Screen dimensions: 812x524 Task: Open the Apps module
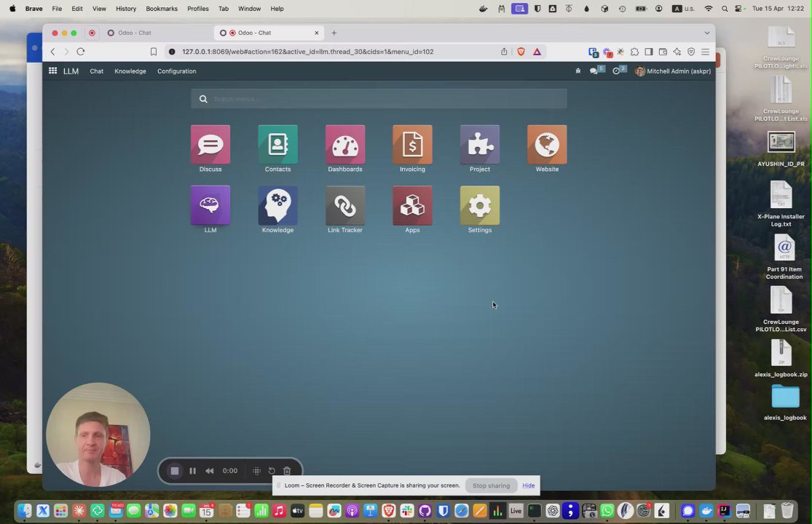[x=412, y=205]
